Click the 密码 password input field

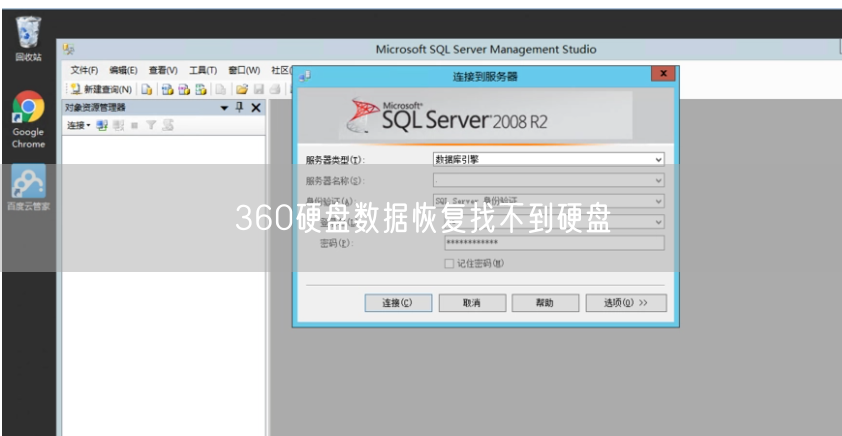(553, 243)
